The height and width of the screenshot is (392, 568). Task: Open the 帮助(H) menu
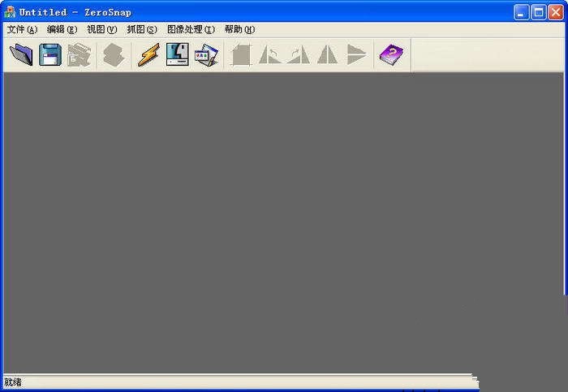tap(239, 29)
